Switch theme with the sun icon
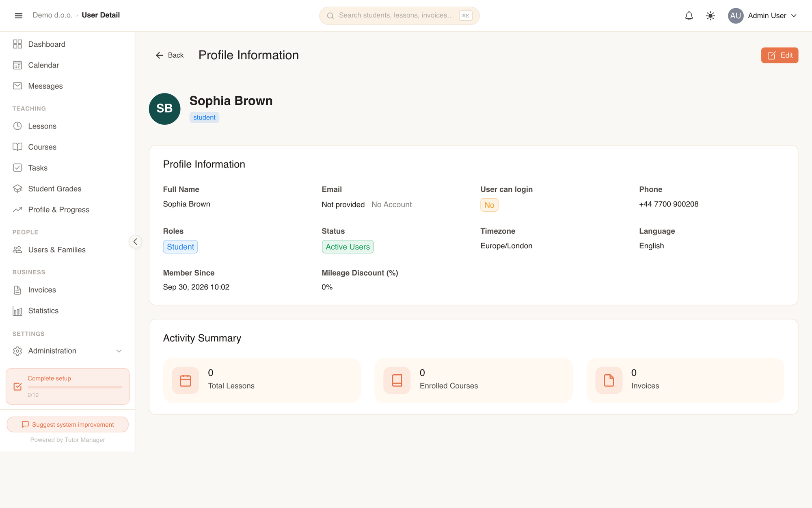 tap(710, 16)
